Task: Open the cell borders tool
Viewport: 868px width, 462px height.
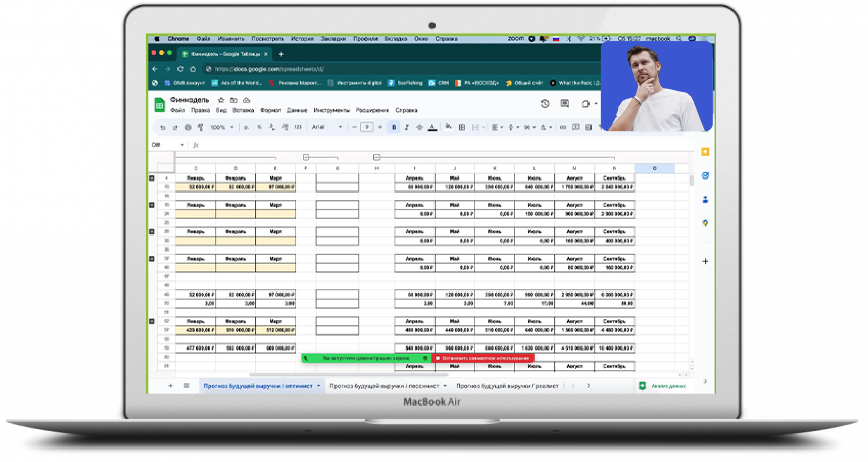Action: 462,127
